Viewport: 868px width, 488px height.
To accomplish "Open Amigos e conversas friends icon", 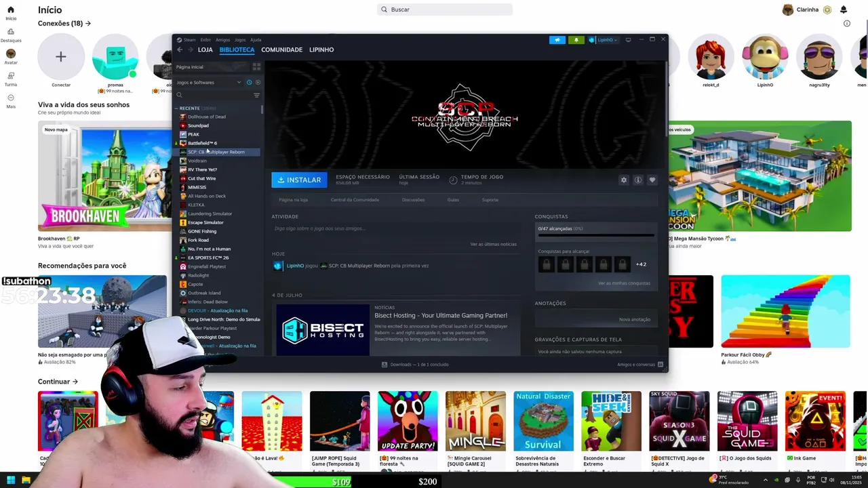I will [660, 364].
